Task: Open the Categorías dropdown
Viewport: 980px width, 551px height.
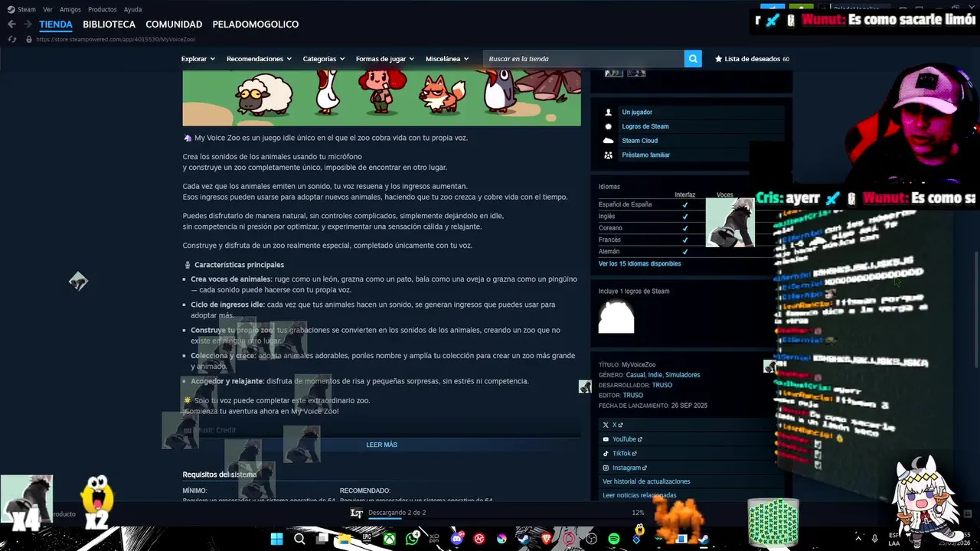Action: click(x=323, y=59)
